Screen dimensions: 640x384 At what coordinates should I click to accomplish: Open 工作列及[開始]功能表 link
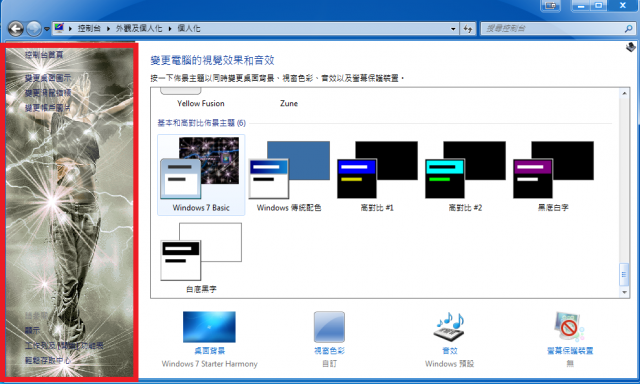point(64,345)
